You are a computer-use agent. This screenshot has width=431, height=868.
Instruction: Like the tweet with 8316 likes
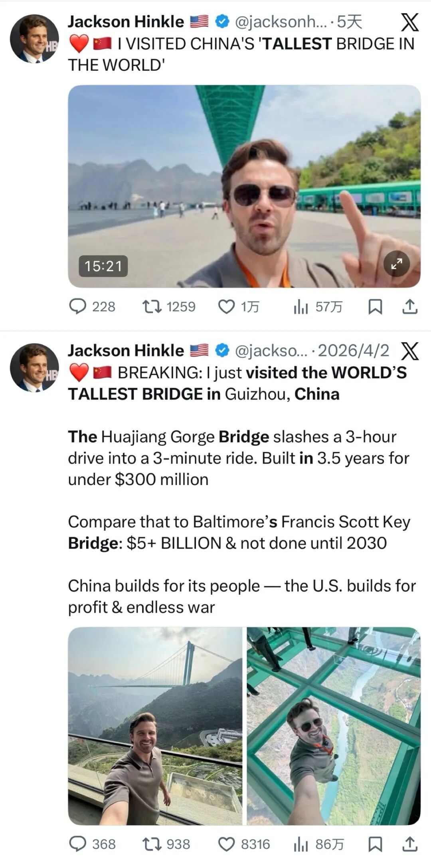point(227,844)
